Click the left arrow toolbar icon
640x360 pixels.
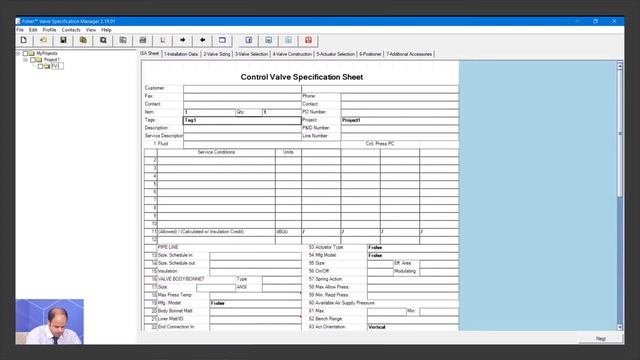[202, 40]
